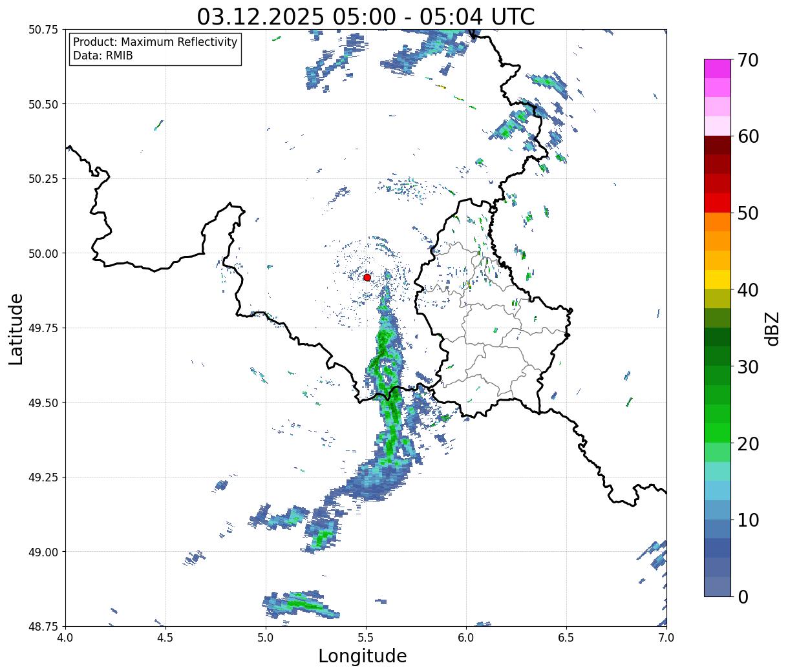Click the longitude tick label 6.0
The width and height of the screenshot is (788, 672).
[466, 637]
